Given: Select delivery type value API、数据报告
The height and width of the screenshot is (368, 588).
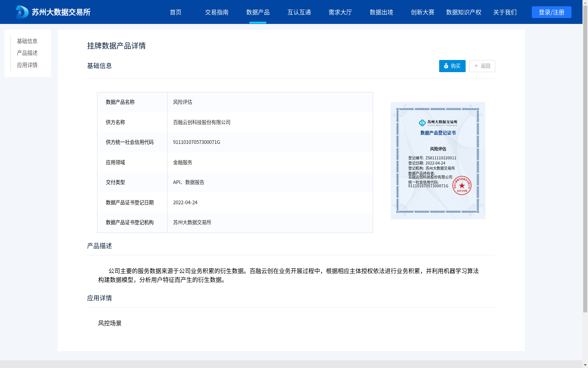Looking at the screenshot, I should coord(189,183).
